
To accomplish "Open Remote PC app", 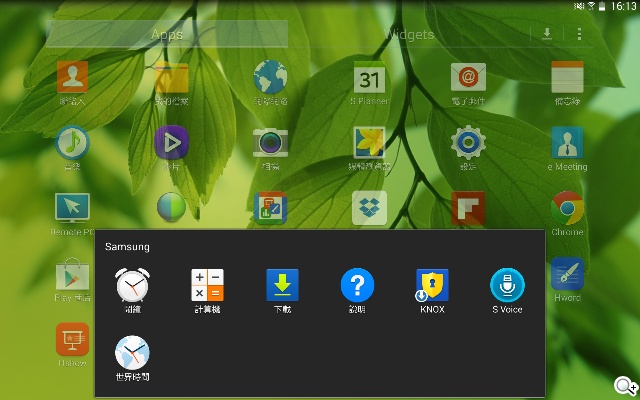I will pyautogui.click(x=72, y=208).
